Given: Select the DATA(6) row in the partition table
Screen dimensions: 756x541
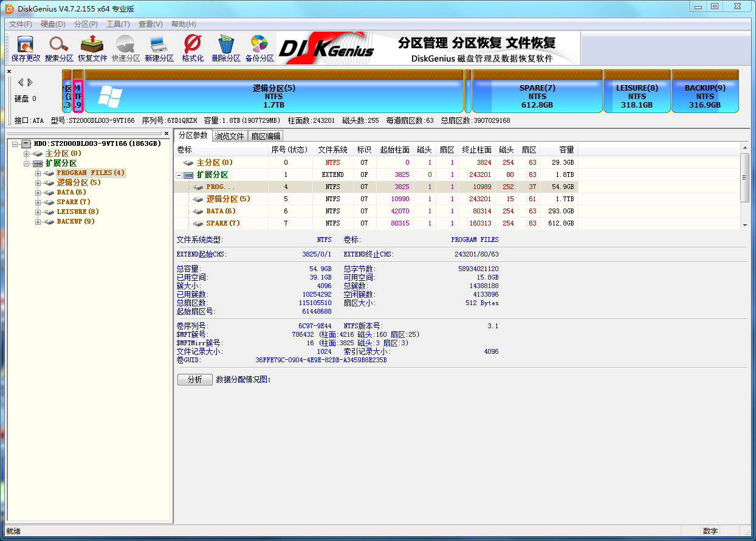Looking at the screenshot, I should coord(376,212).
